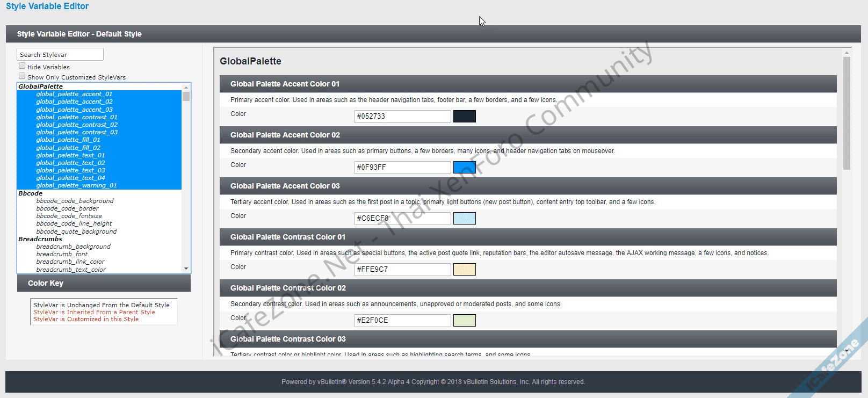Click the Style Variable Editor page title
This screenshot has width=868, height=398.
point(47,6)
